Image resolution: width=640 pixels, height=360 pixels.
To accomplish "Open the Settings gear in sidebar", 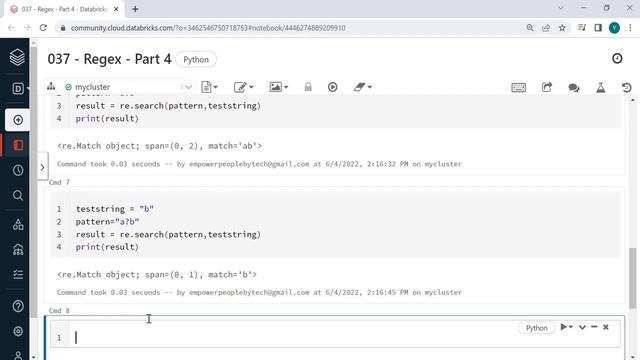I will [18, 331].
